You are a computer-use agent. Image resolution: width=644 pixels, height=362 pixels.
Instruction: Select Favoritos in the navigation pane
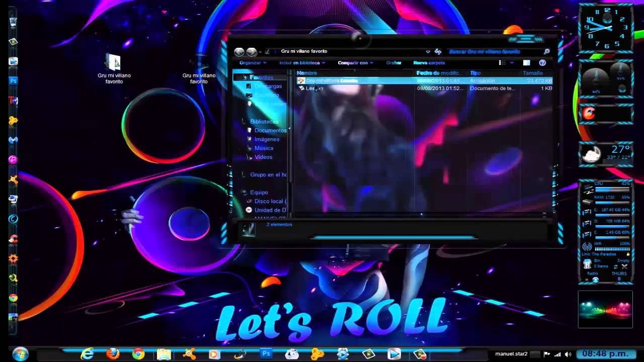pyautogui.click(x=261, y=77)
